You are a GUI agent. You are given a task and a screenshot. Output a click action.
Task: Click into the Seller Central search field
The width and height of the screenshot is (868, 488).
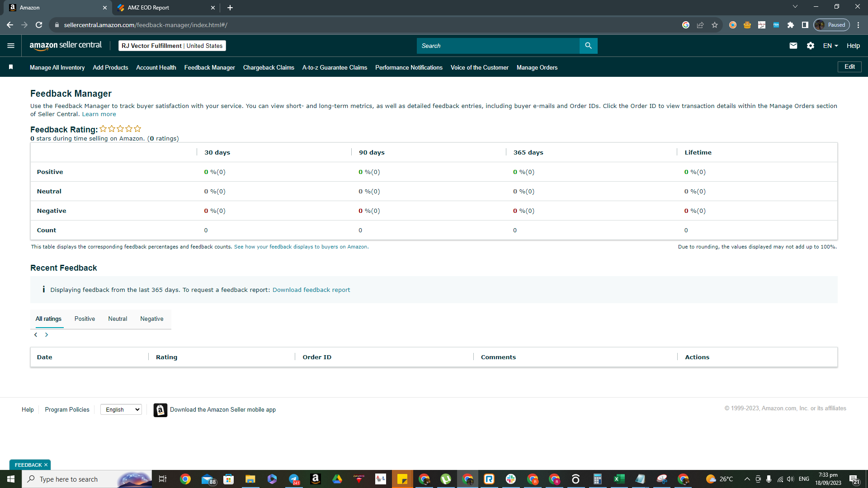click(x=498, y=46)
